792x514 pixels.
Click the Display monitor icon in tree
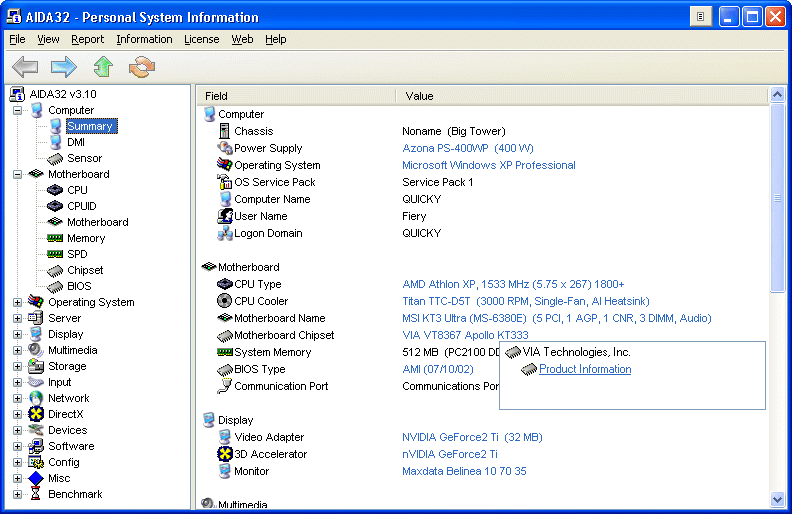coord(36,334)
